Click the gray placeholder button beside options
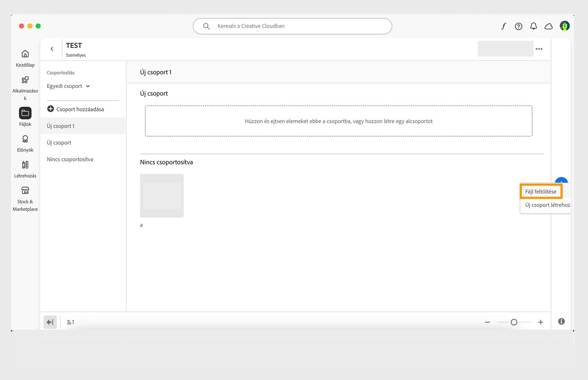 [505, 49]
